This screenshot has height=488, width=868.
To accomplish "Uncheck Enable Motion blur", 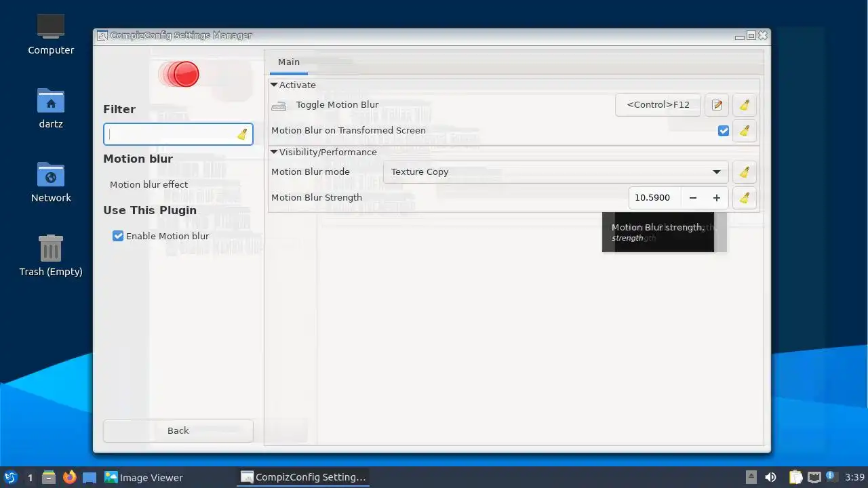I will click(118, 236).
